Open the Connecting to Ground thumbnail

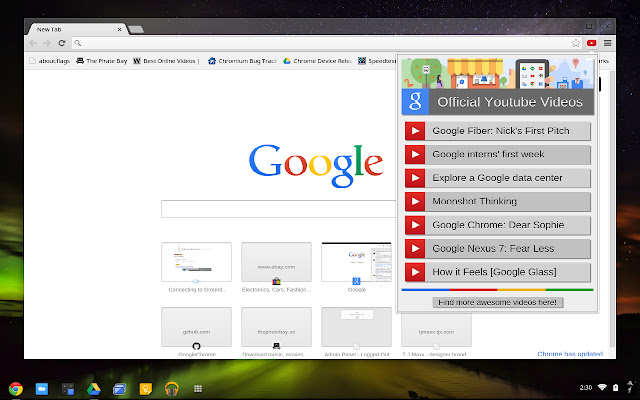(x=196, y=262)
